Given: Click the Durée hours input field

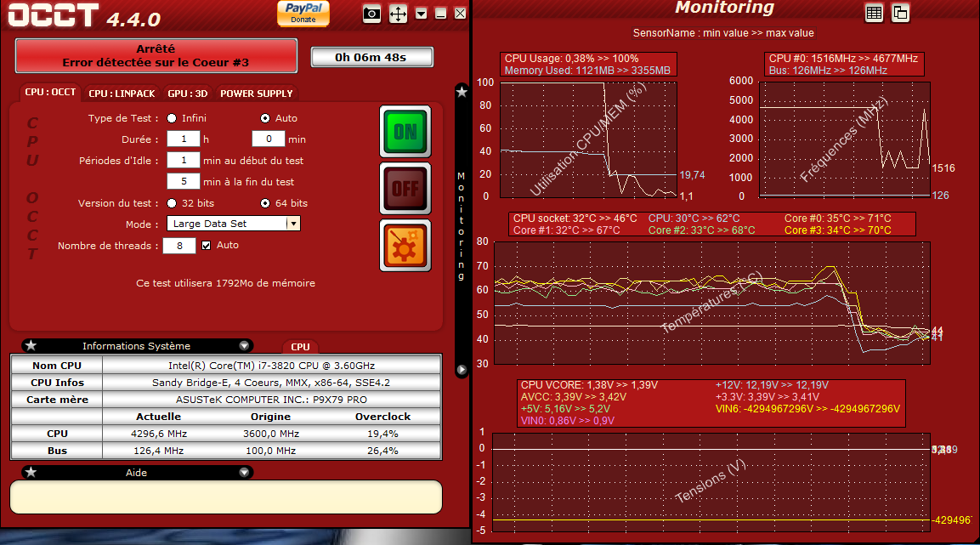Looking at the screenshot, I should point(183,139).
